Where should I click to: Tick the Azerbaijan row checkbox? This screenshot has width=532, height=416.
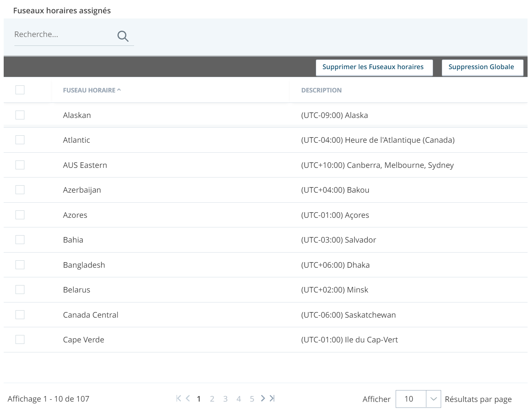[20, 190]
